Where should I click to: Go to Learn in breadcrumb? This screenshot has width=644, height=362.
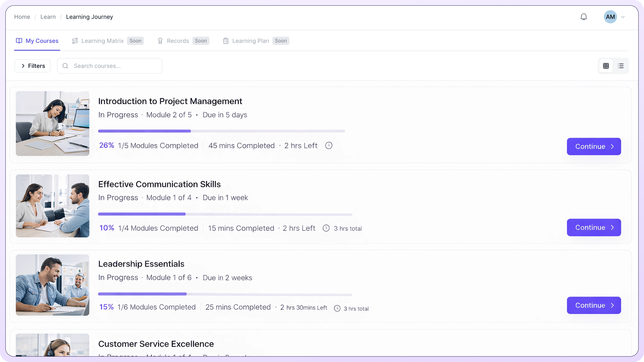coord(48,17)
